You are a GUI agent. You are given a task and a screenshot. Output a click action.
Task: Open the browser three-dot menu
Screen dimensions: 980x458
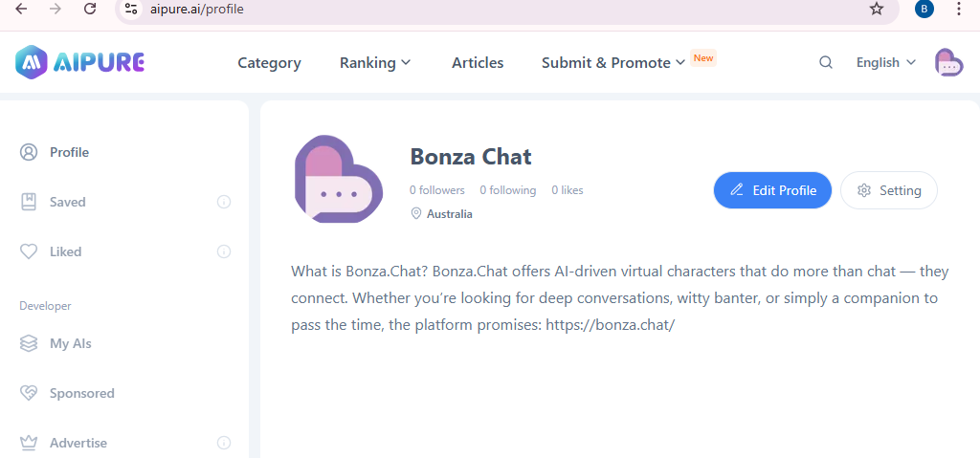click(x=959, y=9)
